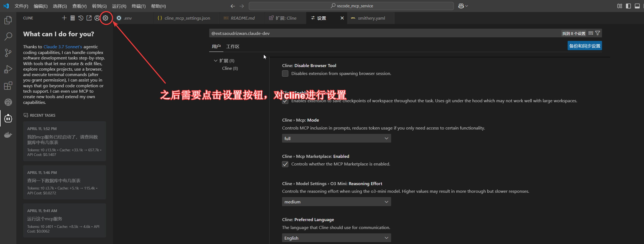Screen dimensions: 644x244
Task: Open the Claude 3.7 Sonnet's link
Action: pyautogui.click(x=63, y=47)
